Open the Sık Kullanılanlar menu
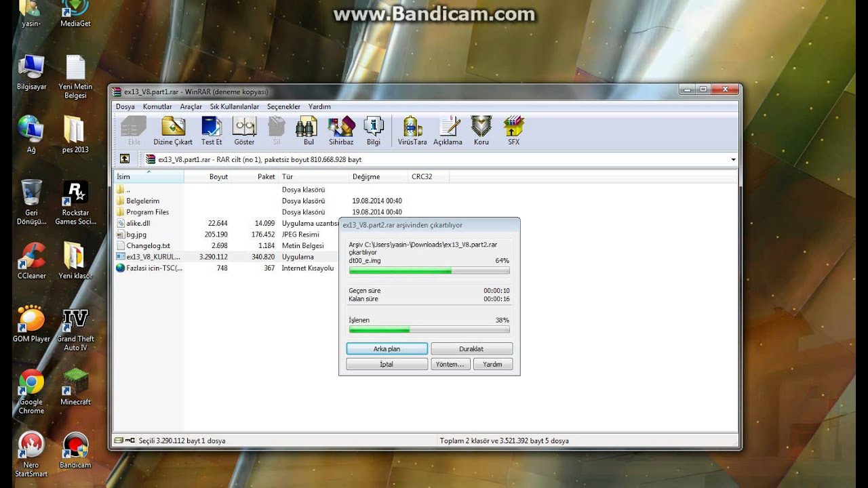 click(235, 106)
